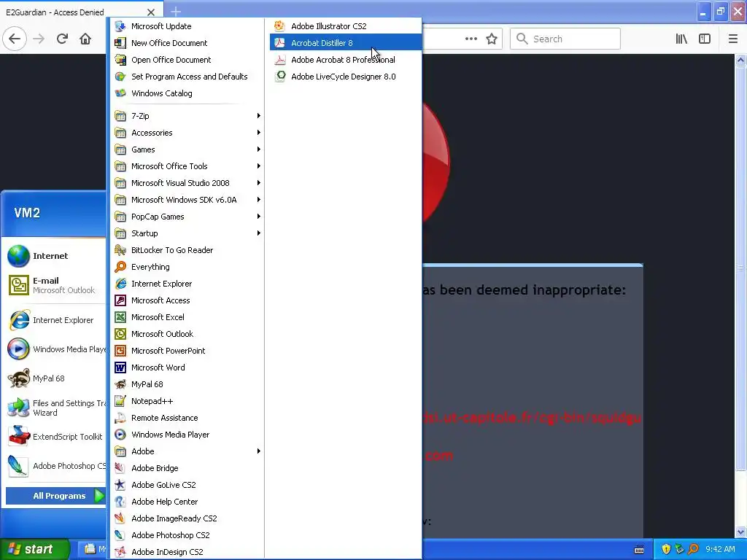Click Microsoft Outlook icon in programs list
The height and width of the screenshot is (560, 747).
(120, 334)
